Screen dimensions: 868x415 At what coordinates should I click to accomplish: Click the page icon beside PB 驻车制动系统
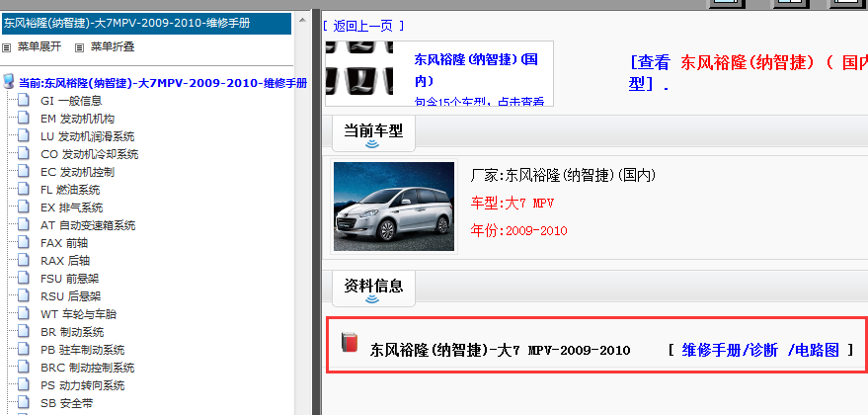point(23,350)
